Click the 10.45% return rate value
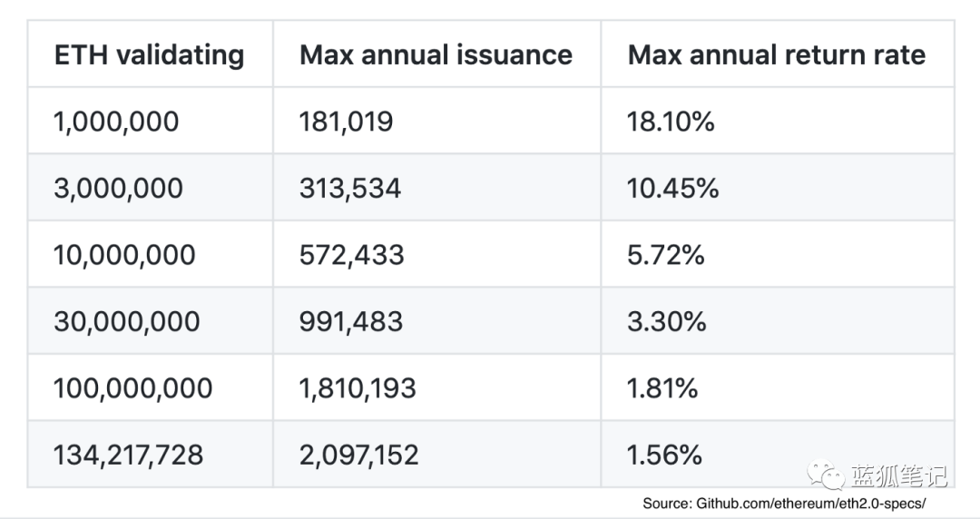Viewport: 980px width, 519px height. click(x=672, y=188)
